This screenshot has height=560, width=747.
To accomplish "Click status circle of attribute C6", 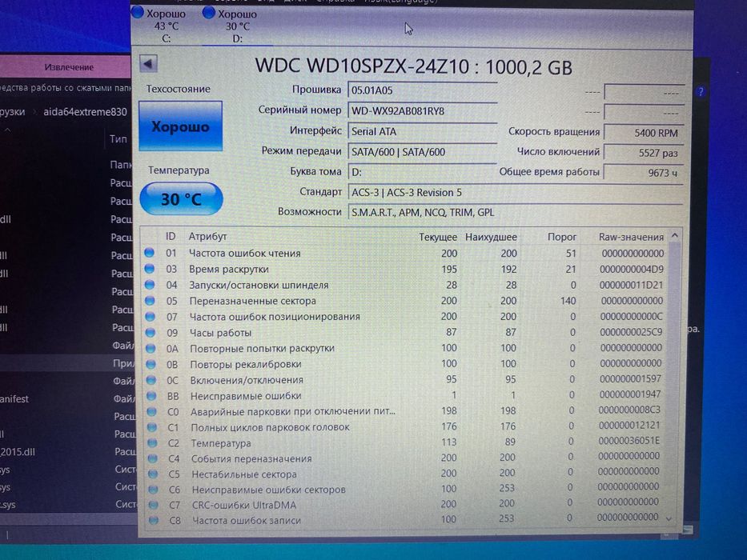I will point(153,489).
